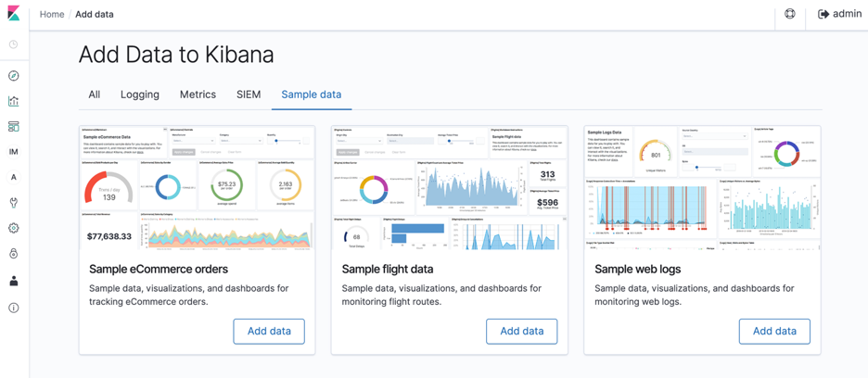Open Discover compass icon in sidebar
This screenshot has width=868, height=378.
[x=14, y=76]
